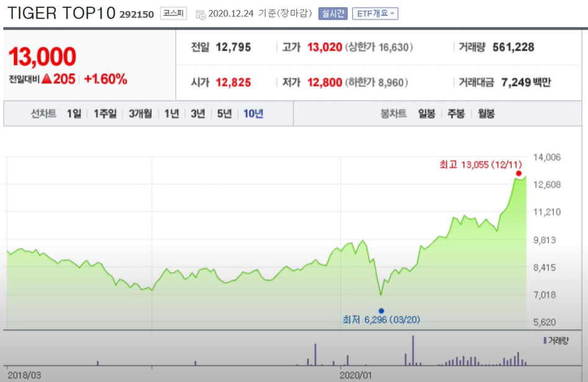Click the 5,620 y-axis label
This screenshot has width=588, height=382.
pos(545,322)
